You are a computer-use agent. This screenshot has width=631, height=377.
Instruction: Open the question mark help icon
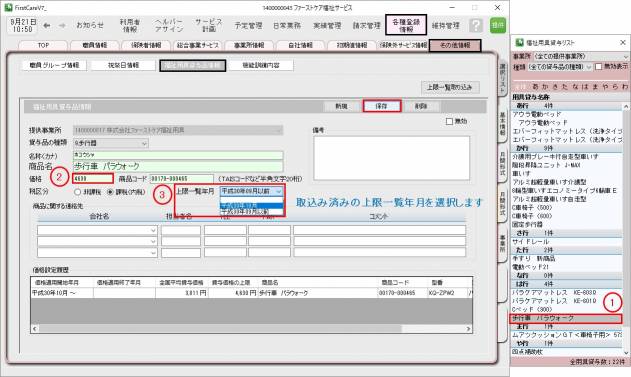click(x=475, y=25)
